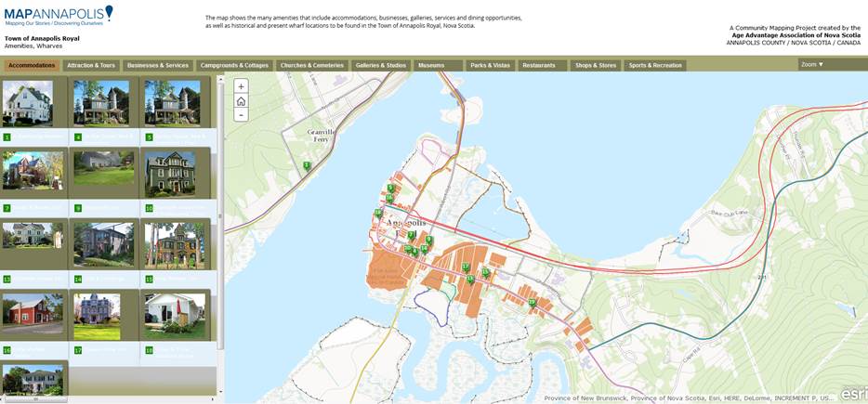The height and width of the screenshot is (404, 868).
Task: Click the map home extent button
Action: pyautogui.click(x=241, y=100)
